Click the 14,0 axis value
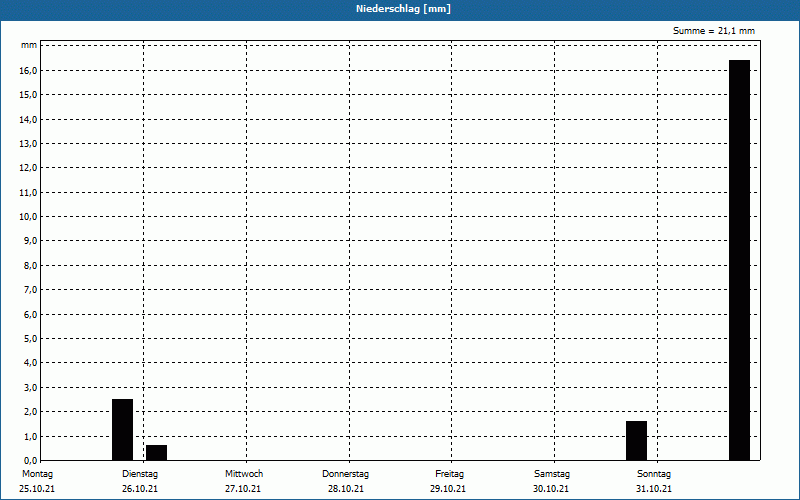 28,119
